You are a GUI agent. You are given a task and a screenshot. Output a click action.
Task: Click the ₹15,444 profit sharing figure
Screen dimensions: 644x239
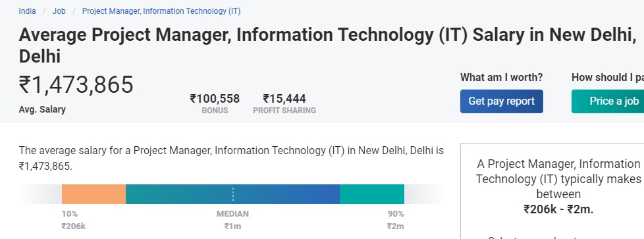pos(284,99)
